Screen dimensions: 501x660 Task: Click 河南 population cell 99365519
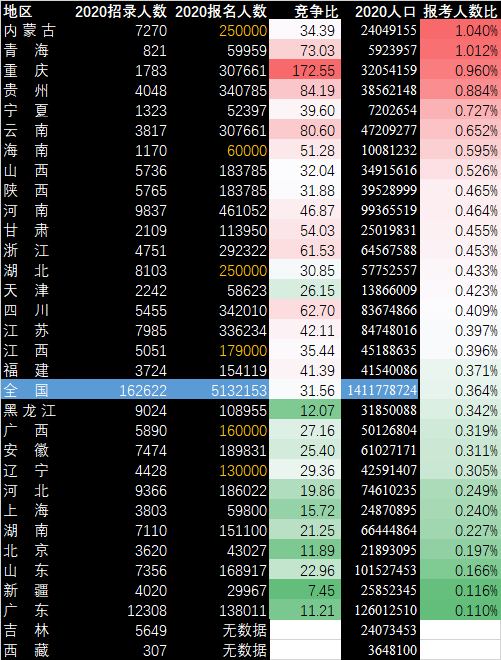(x=389, y=211)
